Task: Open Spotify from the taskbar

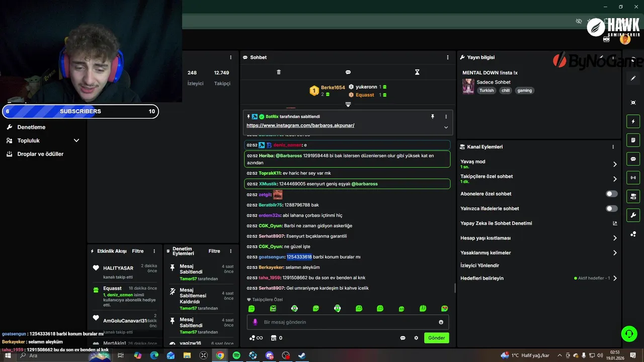Action: coord(236,355)
